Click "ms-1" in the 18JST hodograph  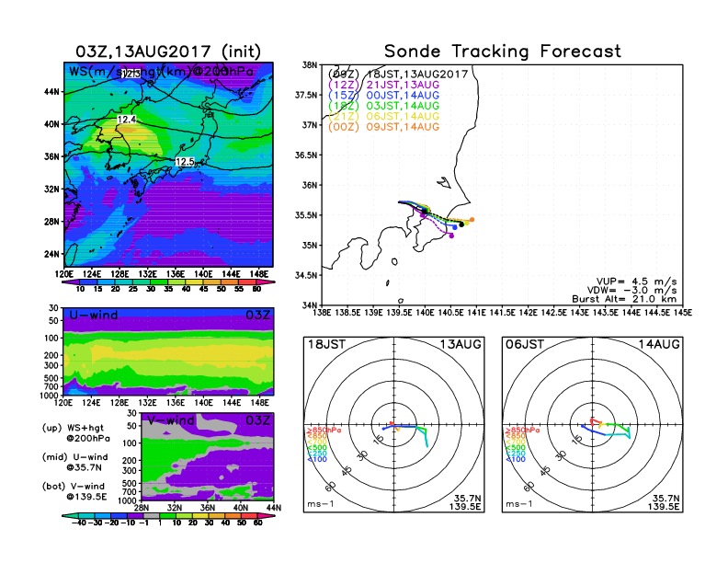(321, 504)
